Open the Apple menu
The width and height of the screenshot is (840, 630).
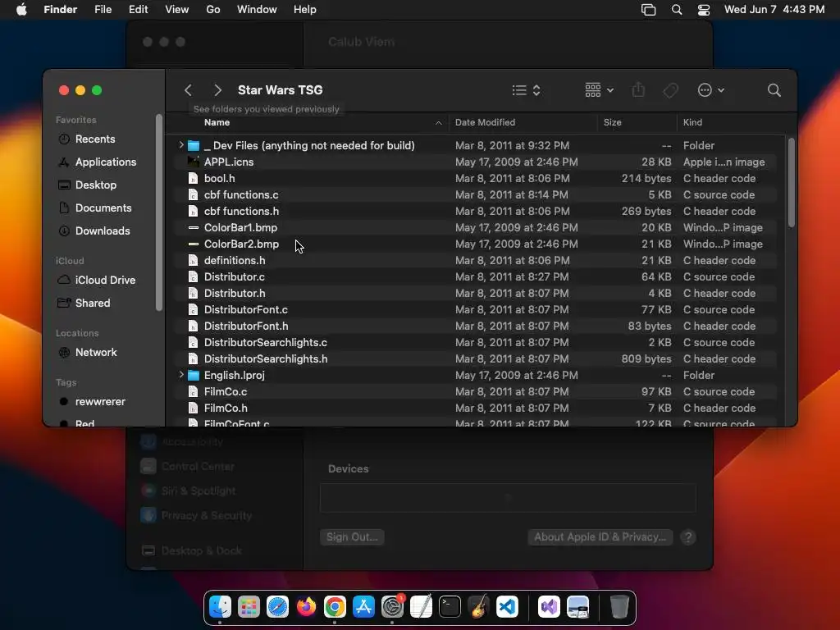pos(21,10)
